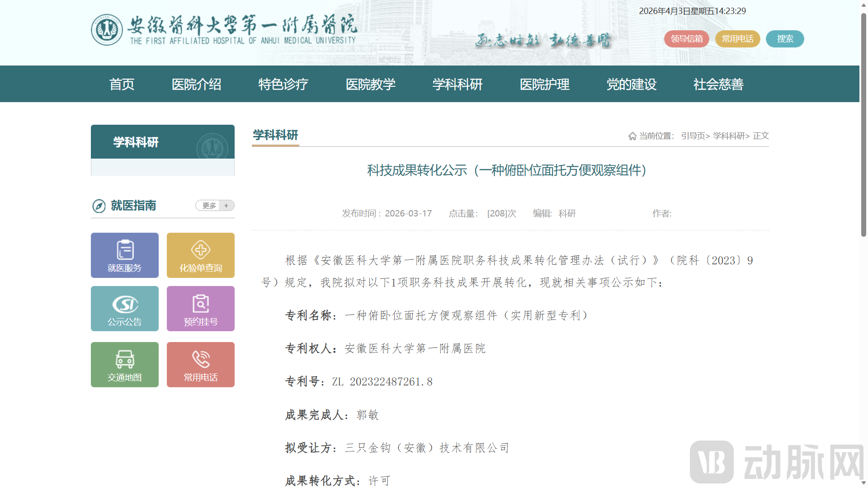Expand the 更多 section of 就医指南

pos(211,205)
